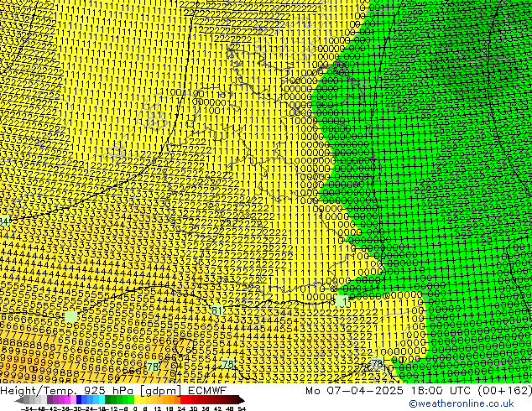
Task: Click the legend scale value '54'
Action: click(242, 409)
